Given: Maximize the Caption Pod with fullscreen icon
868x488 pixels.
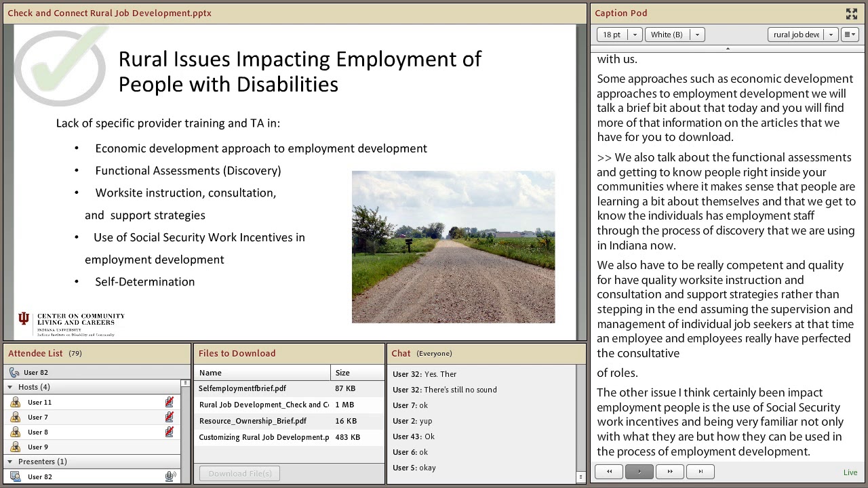Looking at the screenshot, I should coord(852,14).
